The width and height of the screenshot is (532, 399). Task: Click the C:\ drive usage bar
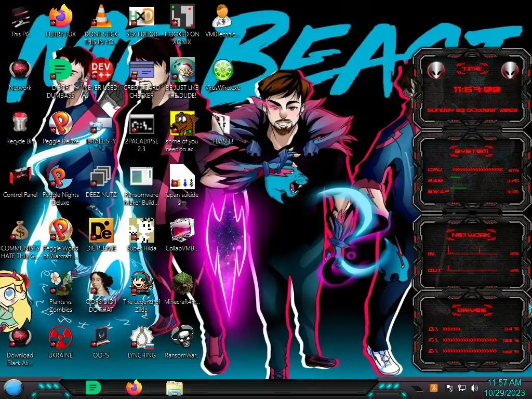(x=451, y=329)
